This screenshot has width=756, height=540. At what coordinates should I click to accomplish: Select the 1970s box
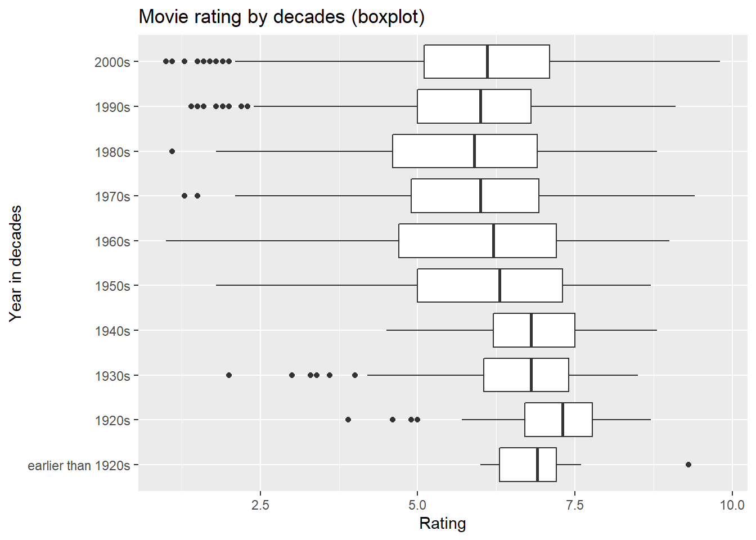pyautogui.click(x=475, y=196)
